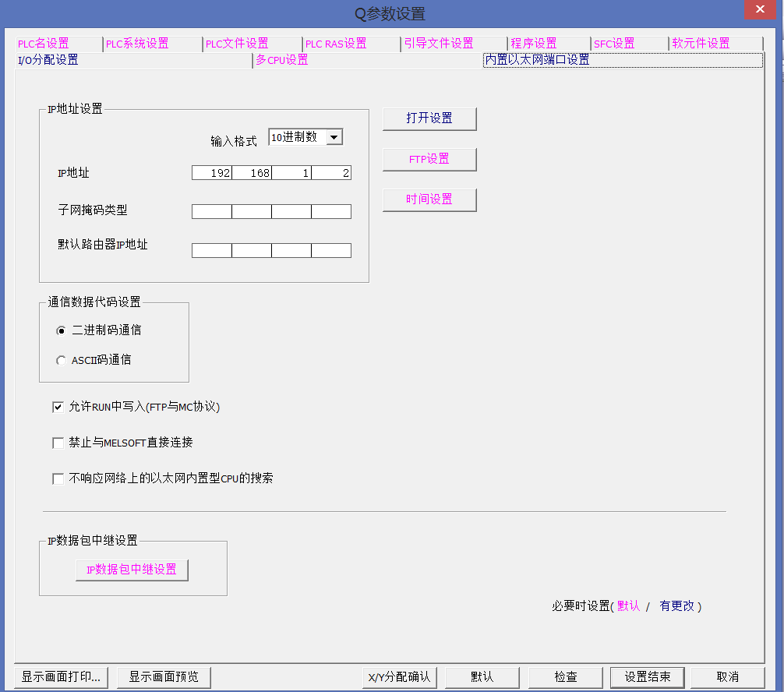The height and width of the screenshot is (692, 784).
Task: Click the first IP地址 octet field
Action: [x=212, y=173]
